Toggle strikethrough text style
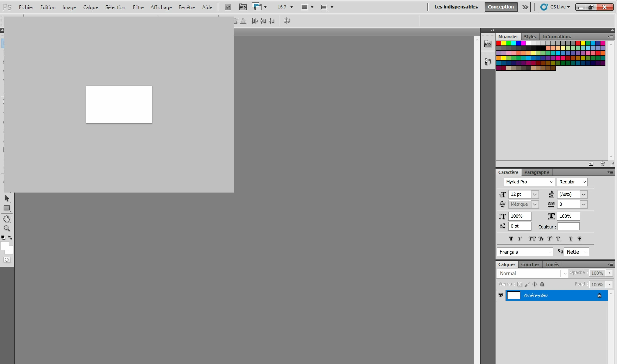617x364 pixels. 579,239
